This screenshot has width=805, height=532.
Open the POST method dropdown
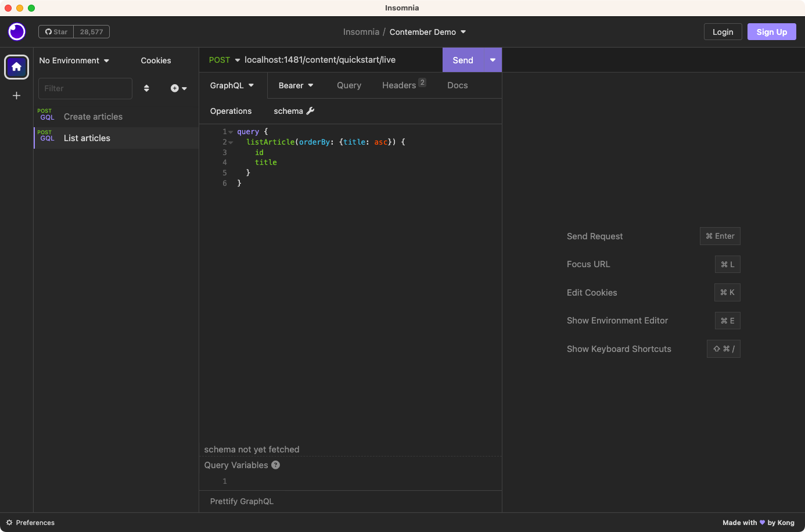224,60
